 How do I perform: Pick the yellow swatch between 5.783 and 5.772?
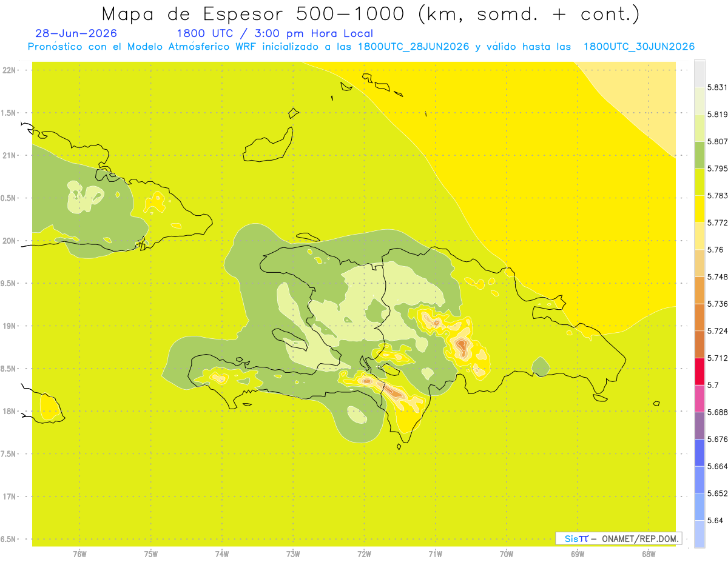pyautogui.click(x=699, y=209)
